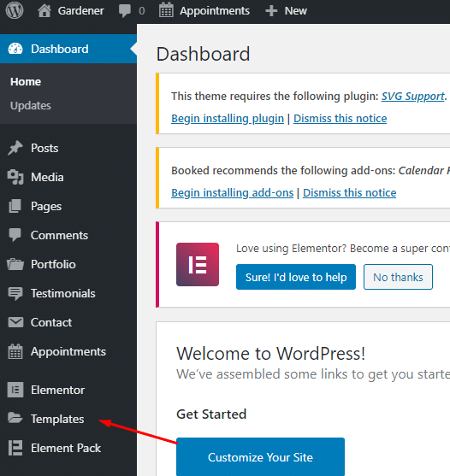This screenshot has width=450, height=476.
Task: Click the Appointments calendar icon in top bar
Action: tap(166, 10)
